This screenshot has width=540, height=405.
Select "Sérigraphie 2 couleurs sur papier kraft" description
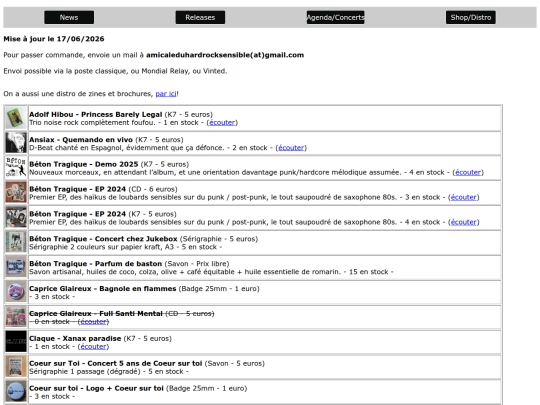coord(102,247)
